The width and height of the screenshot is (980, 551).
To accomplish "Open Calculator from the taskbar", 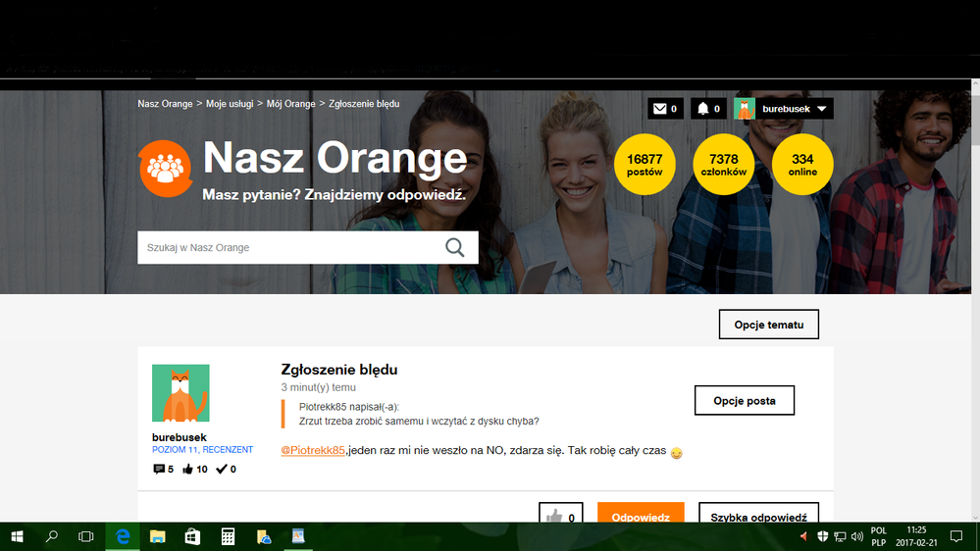I will coord(228,536).
